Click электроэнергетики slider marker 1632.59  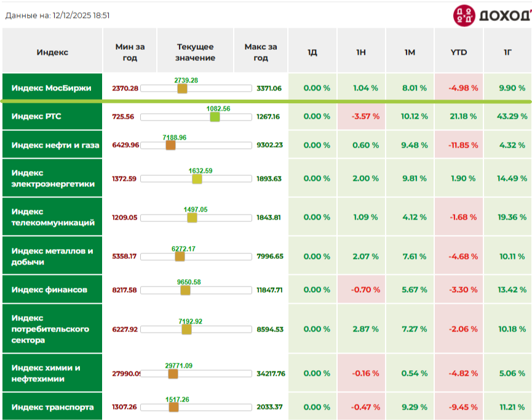click(x=197, y=179)
